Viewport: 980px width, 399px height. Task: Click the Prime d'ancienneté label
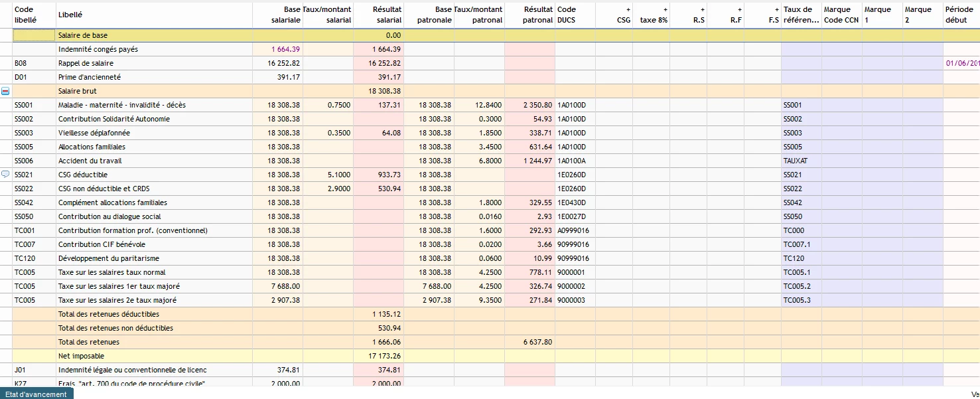[x=90, y=77]
